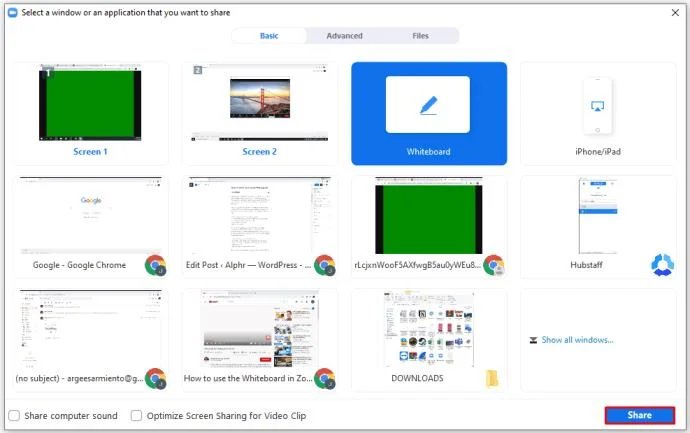Select the Basic tab
Viewport: 690px width, 433px height.
[269, 36]
